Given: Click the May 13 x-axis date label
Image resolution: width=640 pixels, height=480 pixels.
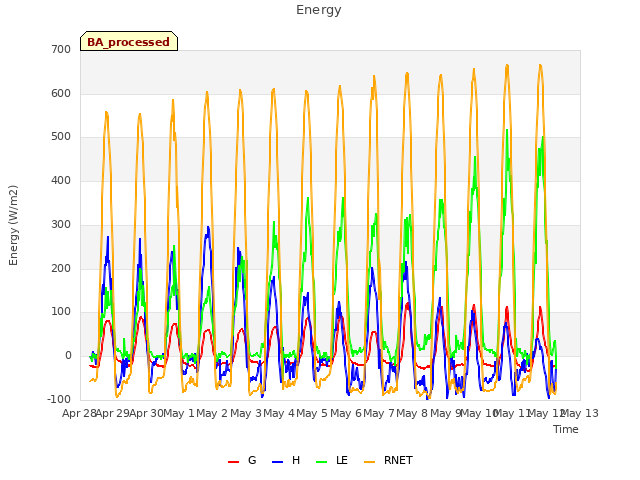Looking at the screenshot, I should pos(580,413).
